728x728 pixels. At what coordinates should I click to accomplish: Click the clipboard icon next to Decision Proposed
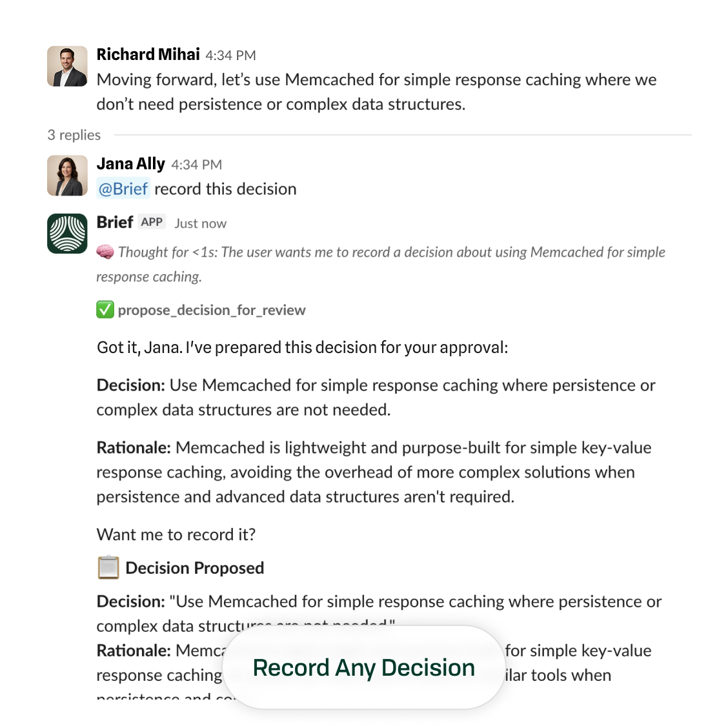tap(106, 567)
